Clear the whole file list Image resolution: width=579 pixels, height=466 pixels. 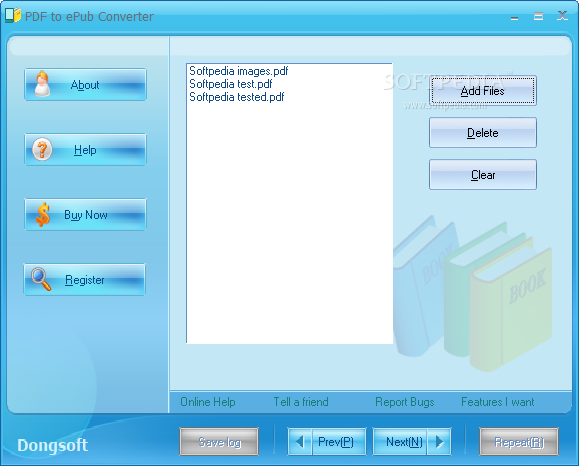483,175
